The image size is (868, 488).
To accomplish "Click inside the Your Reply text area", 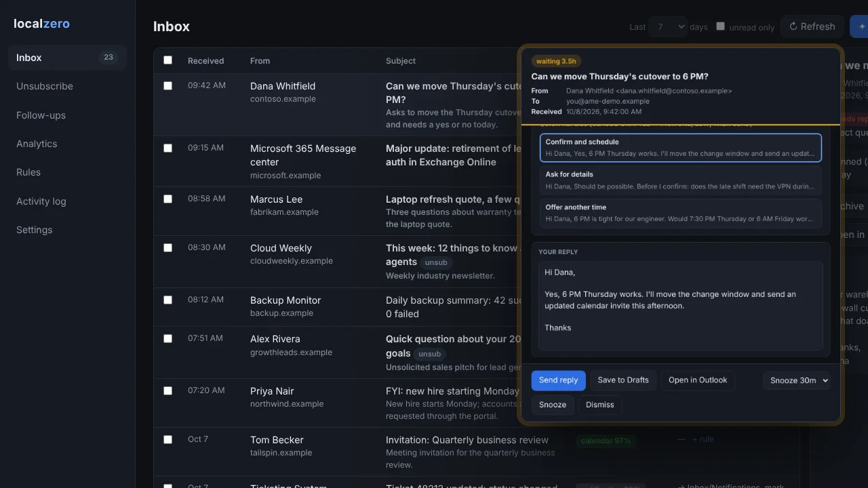I will (681, 306).
